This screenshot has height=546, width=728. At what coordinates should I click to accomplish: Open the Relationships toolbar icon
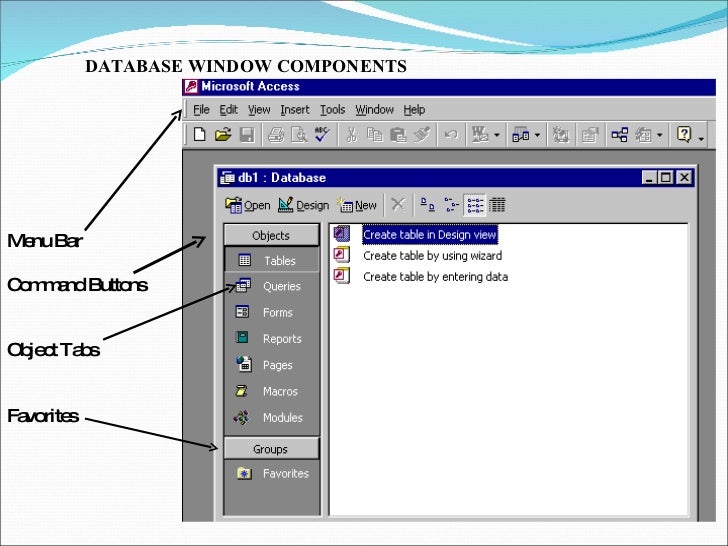619,135
